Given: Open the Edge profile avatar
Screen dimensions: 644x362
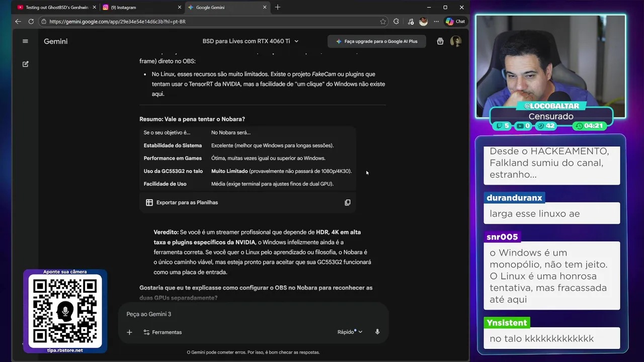Looking at the screenshot, I should pyautogui.click(x=423, y=22).
